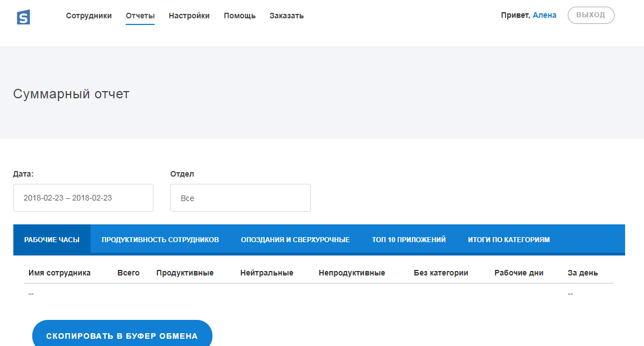The height and width of the screenshot is (346, 644).
Task: Switch to the ИТОГИ ПО КАТЕГОРИЯМ tab
Action: tap(508, 239)
